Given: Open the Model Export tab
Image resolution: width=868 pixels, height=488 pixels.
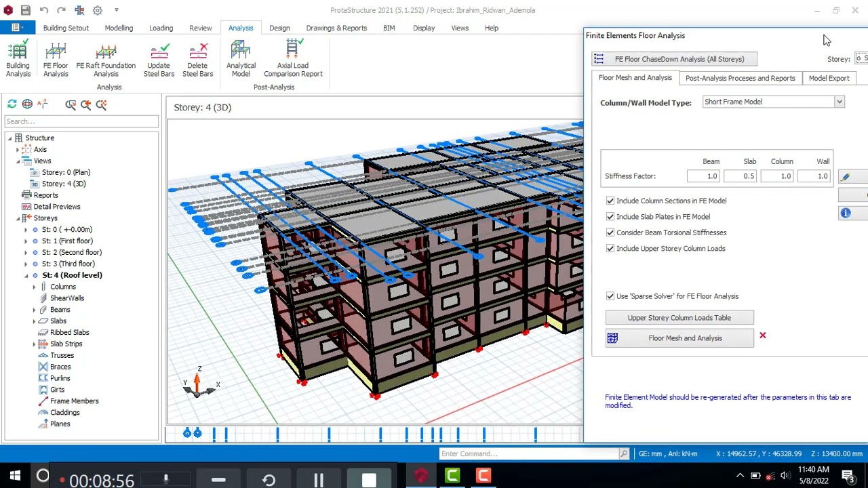Looking at the screenshot, I should point(829,78).
